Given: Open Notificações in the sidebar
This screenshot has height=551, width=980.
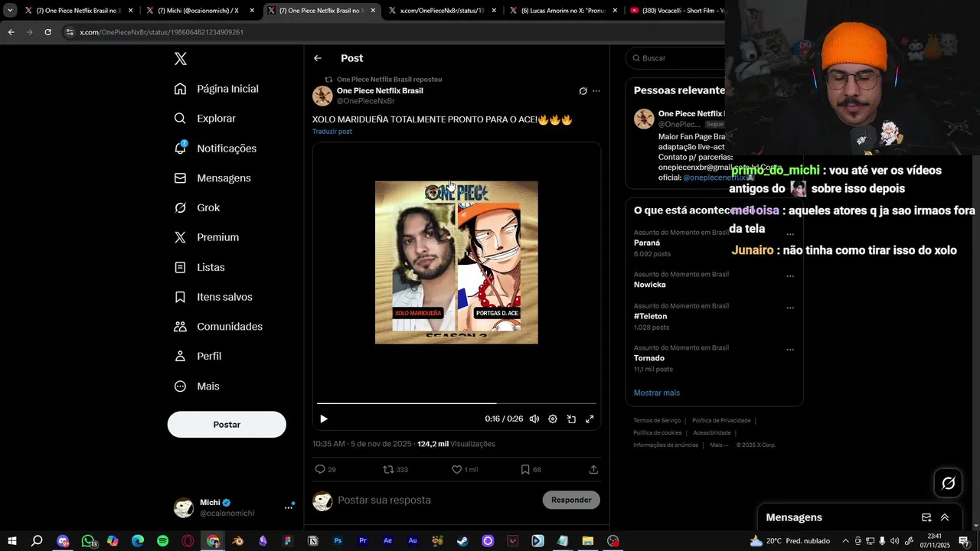Looking at the screenshot, I should [x=215, y=148].
